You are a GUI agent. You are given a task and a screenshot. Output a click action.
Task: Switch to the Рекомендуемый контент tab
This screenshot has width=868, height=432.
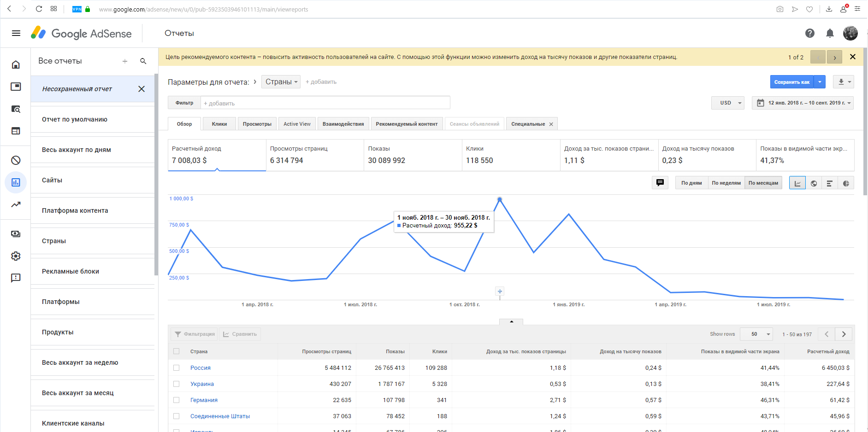coord(407,124)
